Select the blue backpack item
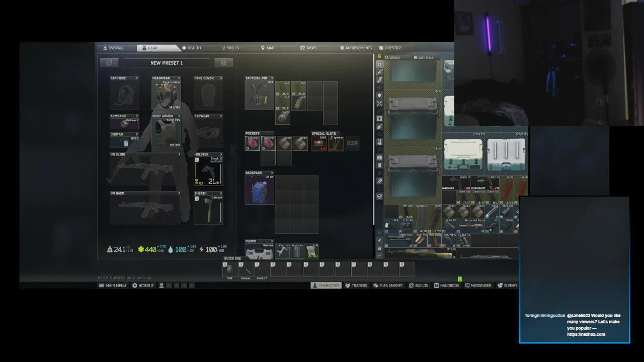644x362 pixels. click(260, 190)
